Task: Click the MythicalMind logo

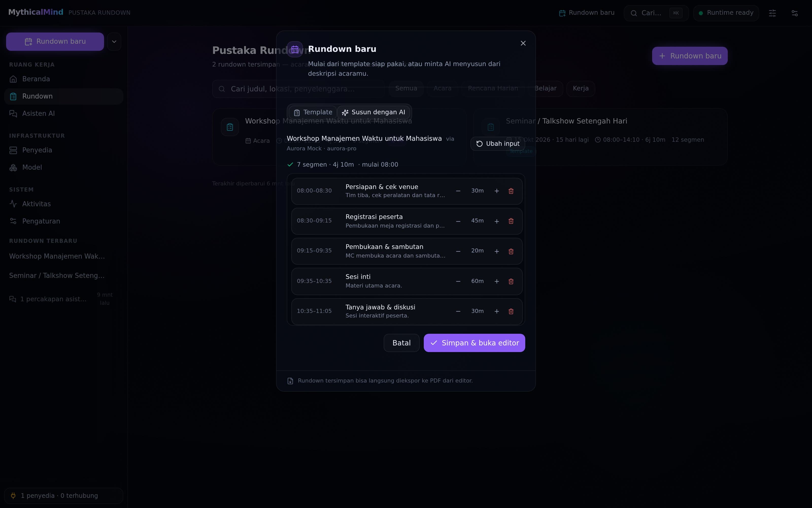Action: coord(36,12)
